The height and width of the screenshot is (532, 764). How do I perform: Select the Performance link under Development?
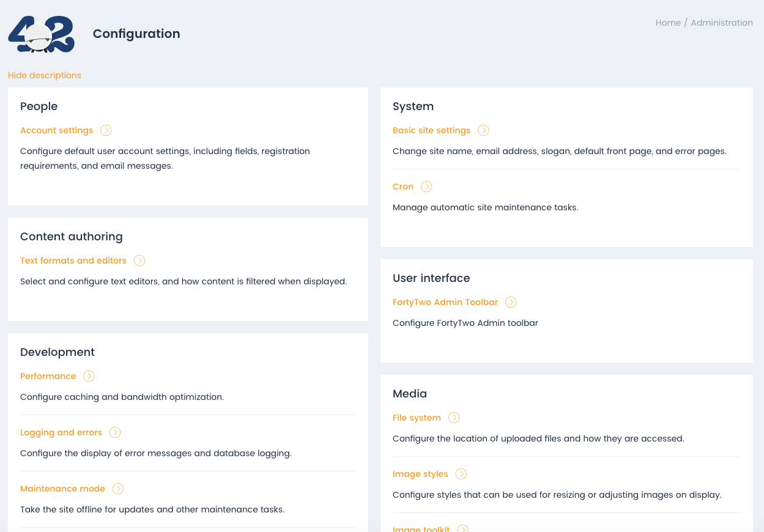48,376
